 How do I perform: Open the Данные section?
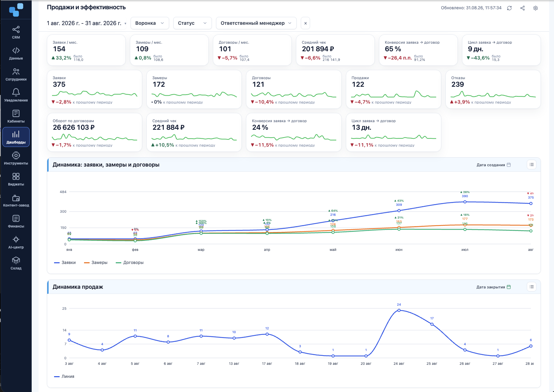(16, 53)
